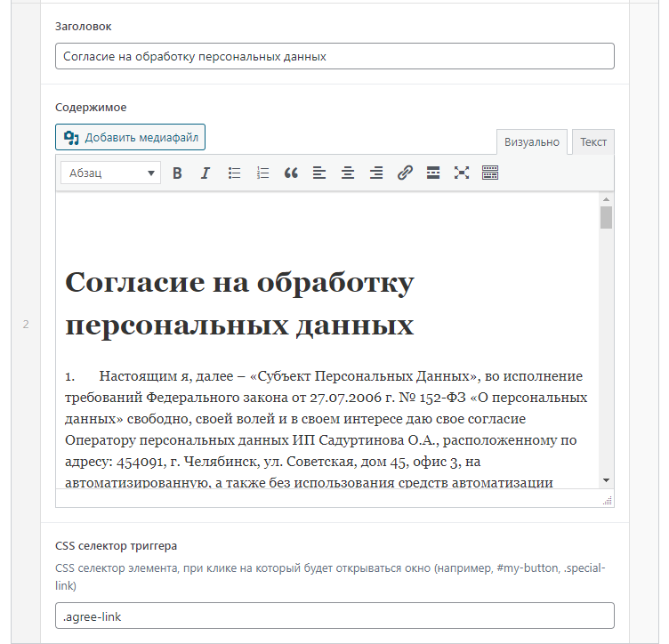Click the address text '454091, г. Челябинск'
669x644 pixels.
coord(188,462)
